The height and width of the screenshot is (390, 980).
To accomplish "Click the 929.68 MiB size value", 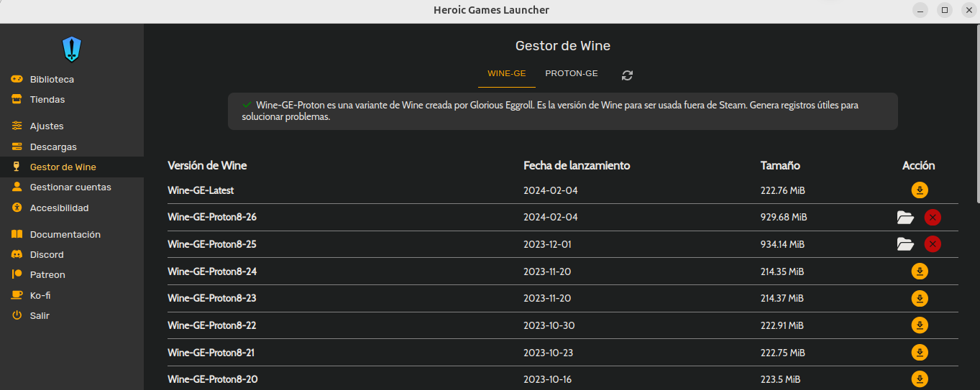I will pos(784,217).
